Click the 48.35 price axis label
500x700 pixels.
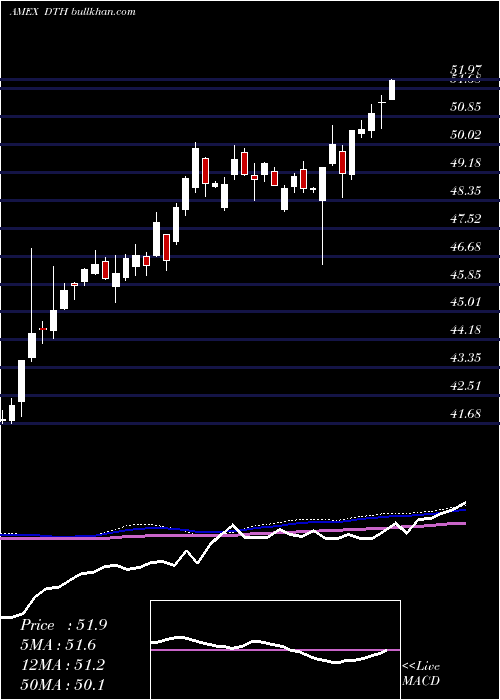[465, 191]
